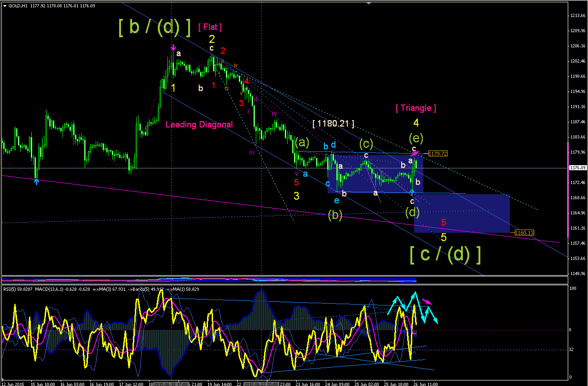Click the highlighted 2015.06.22 20:00 date on the time axis
The width and height of the screenshot is (588, 386).
260,383
